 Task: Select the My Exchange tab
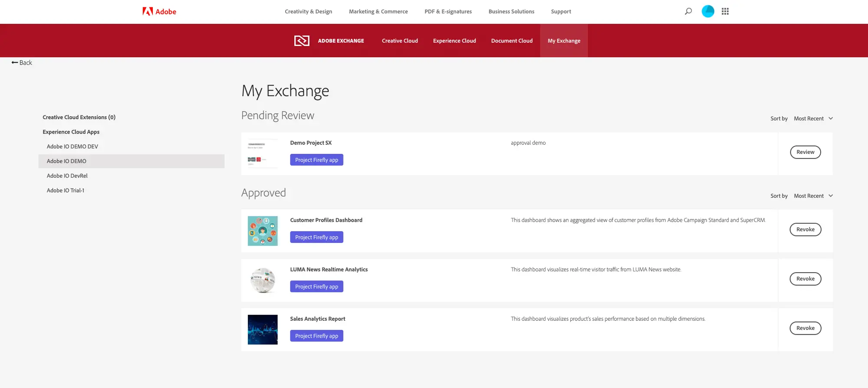[564, 41]
